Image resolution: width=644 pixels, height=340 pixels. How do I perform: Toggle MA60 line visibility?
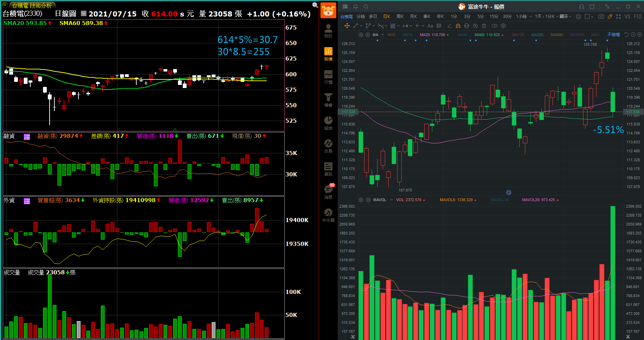click(489, 35)
